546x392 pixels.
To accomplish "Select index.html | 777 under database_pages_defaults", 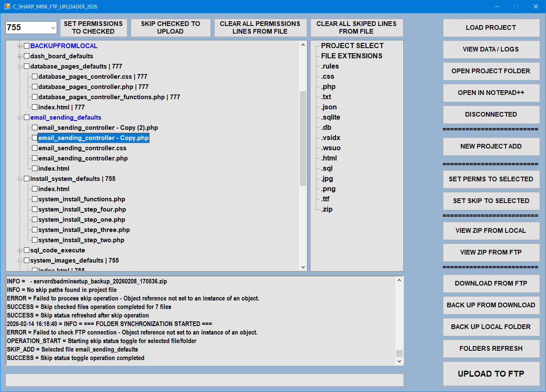I will [61, 107].
